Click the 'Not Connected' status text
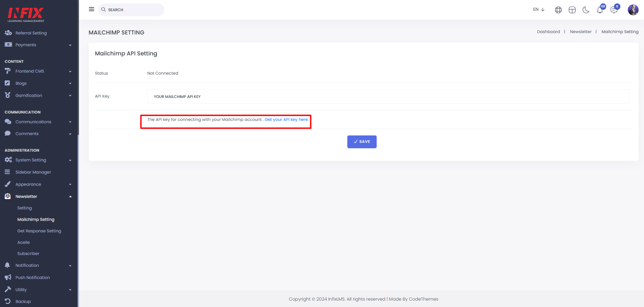Image resolution: width=644 pixels, height=307 pixels. tap(163, 73)
